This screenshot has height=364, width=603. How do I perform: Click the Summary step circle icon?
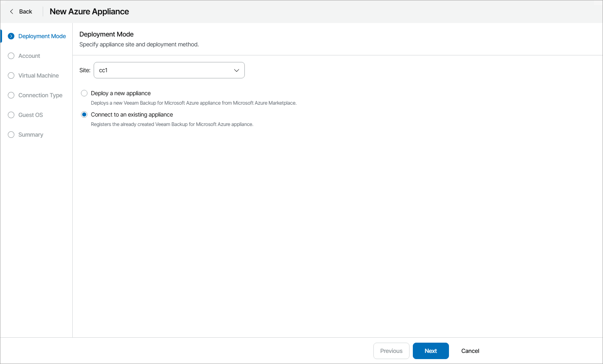[11, 135]
